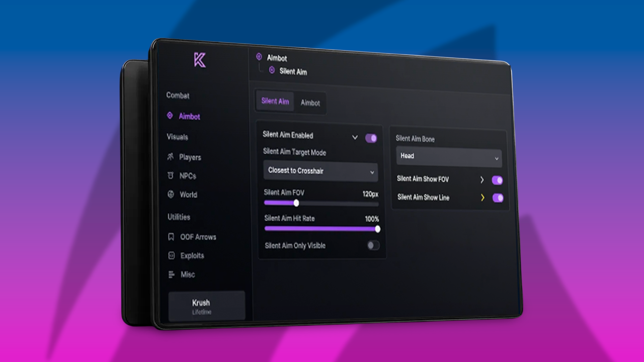Screen dimensions: 644x362
Task: Turn off the Silent Aim Show FOV toggle
Action: pos(497,180)
